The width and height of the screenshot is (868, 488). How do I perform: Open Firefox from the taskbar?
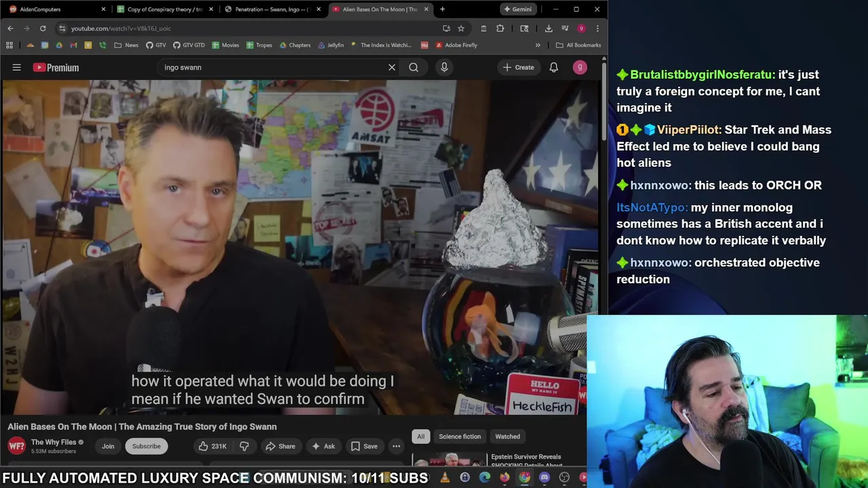505,478
